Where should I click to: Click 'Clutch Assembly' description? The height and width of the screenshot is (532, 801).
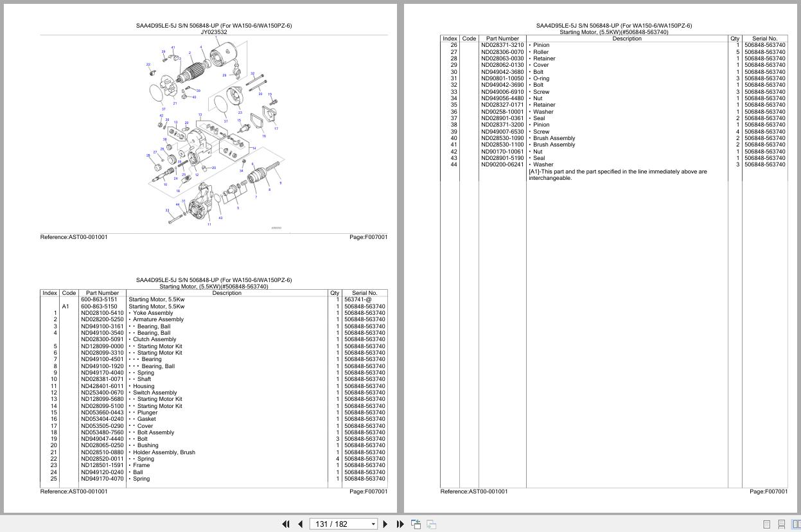click(x=154, y=339)
